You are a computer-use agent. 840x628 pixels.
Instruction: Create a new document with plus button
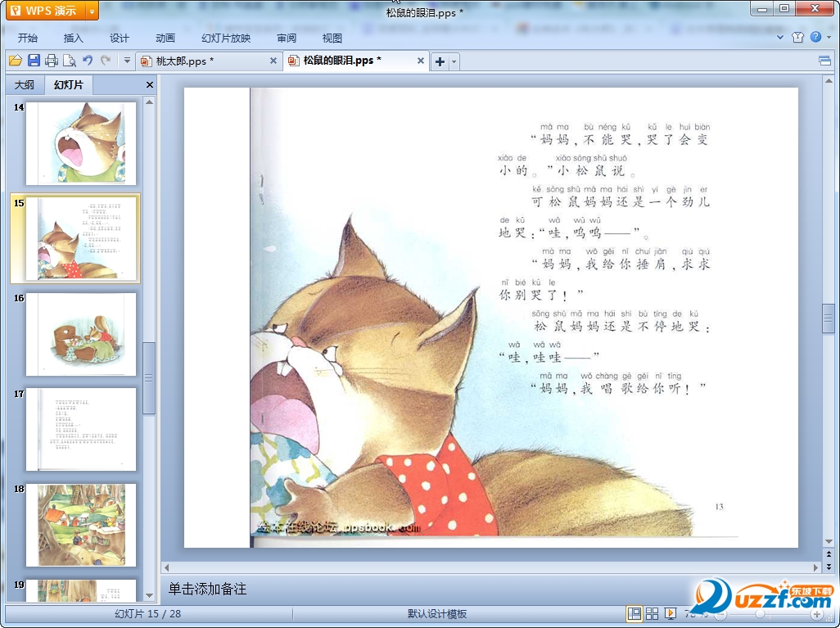coord(440,61)
